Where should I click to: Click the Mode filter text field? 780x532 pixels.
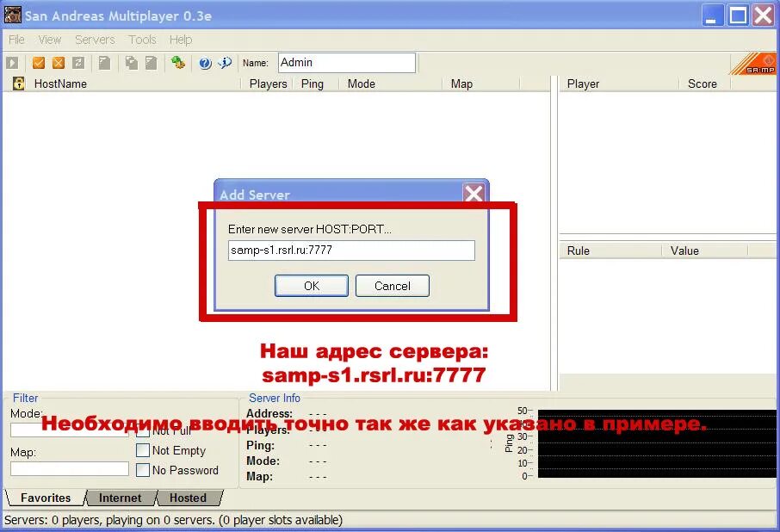tap(70, 430)
